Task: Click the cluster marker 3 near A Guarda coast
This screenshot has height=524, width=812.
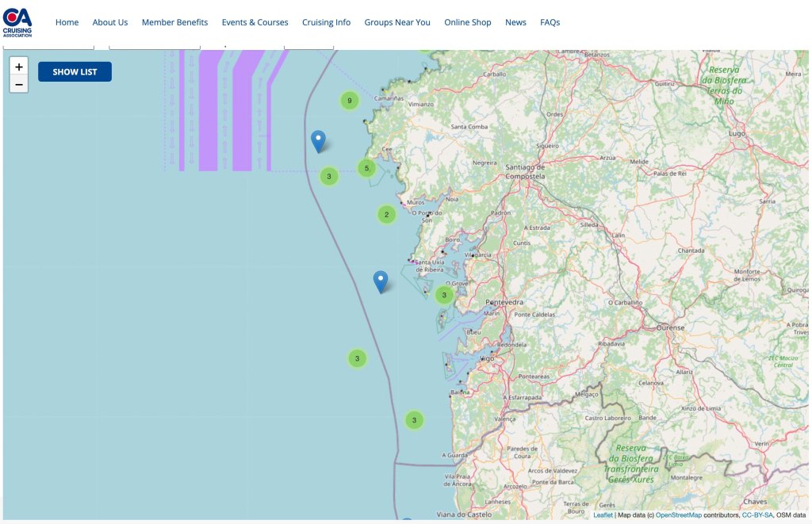Action: pos(414,419)
